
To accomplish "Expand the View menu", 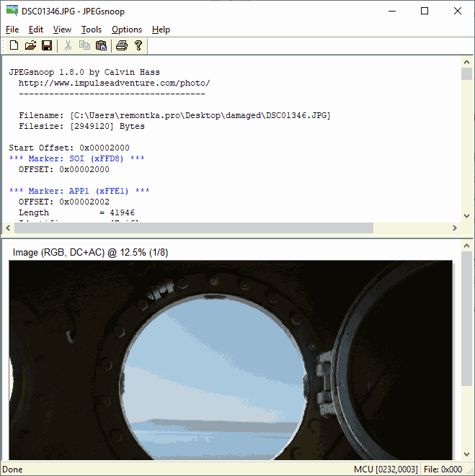I will 63,30.
